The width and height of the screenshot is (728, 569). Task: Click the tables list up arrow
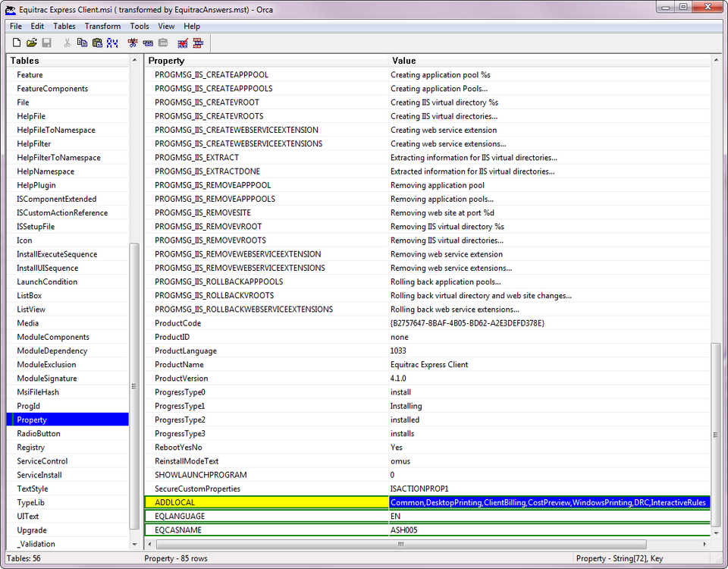135,61
